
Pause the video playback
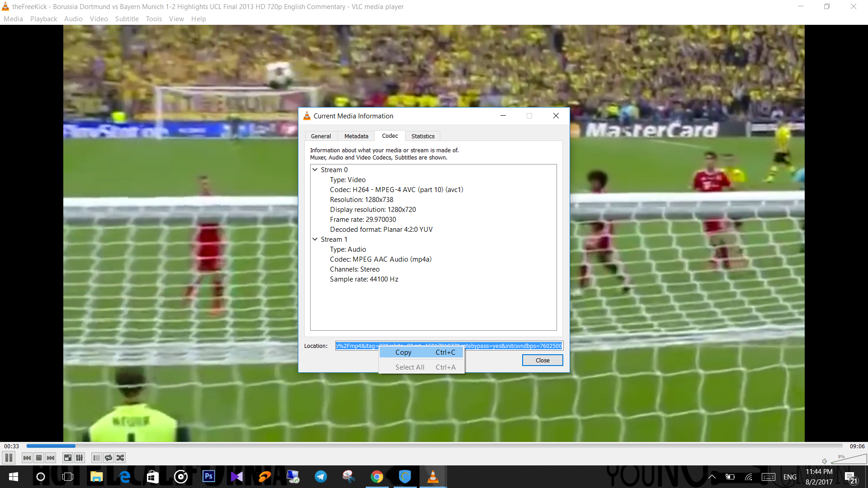click(x=8, y=457)
